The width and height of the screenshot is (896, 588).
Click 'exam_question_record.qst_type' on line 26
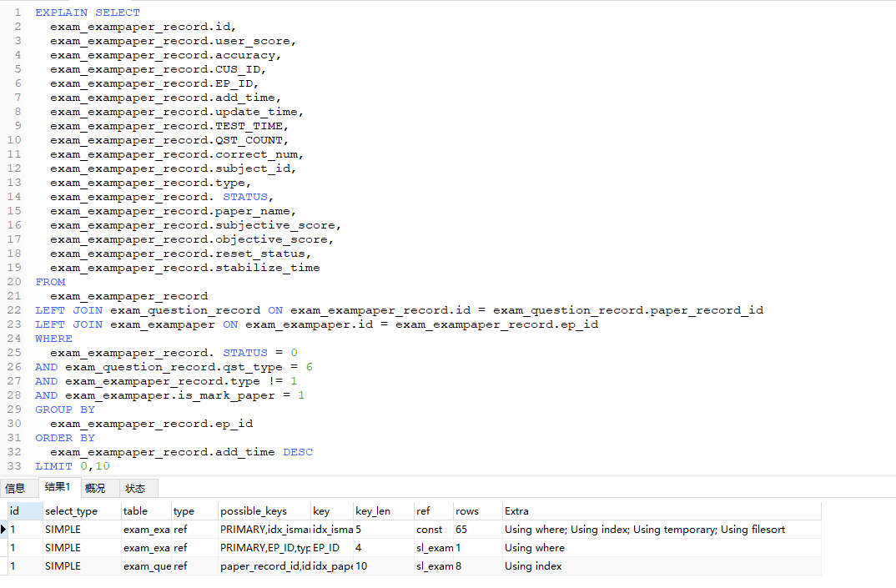[174, 367]
